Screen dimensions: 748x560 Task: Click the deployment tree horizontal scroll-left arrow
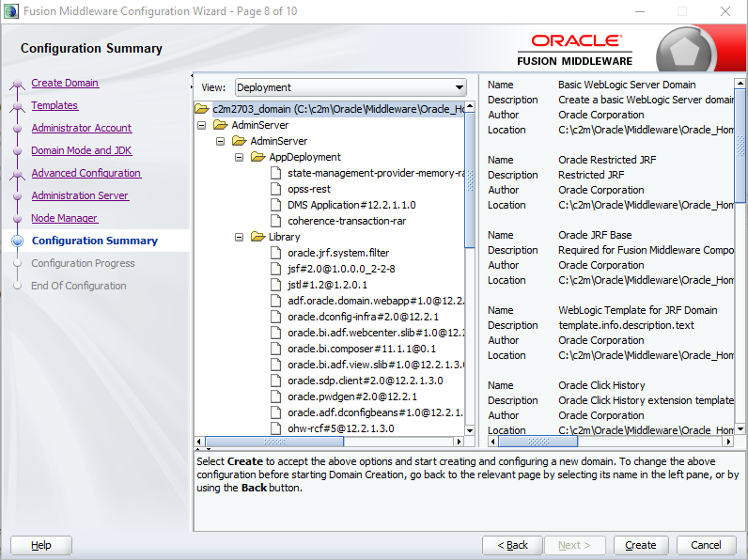pos(199,442)
